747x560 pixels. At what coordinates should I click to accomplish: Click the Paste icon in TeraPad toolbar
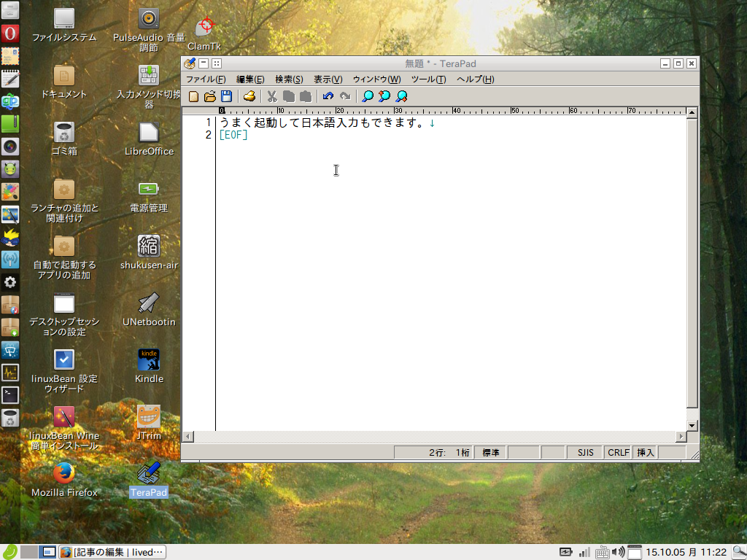[306, 96]
